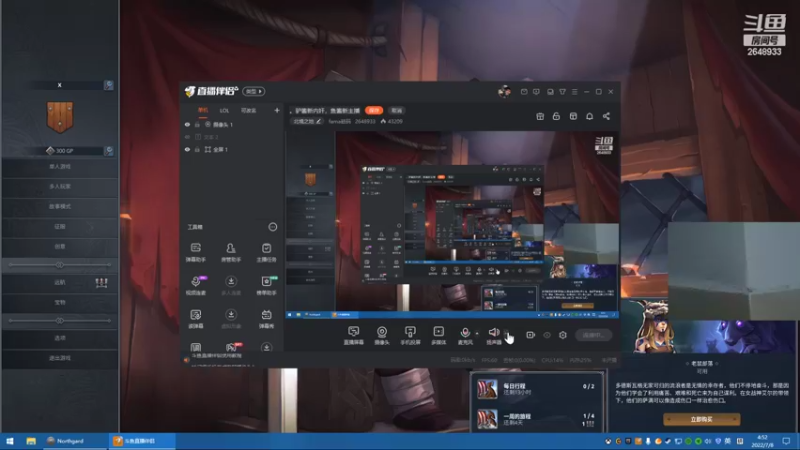Screen dimensions: 800x450
Task: Add a 手机投屏 phone mirroring source
Action: tap(410, 335)
